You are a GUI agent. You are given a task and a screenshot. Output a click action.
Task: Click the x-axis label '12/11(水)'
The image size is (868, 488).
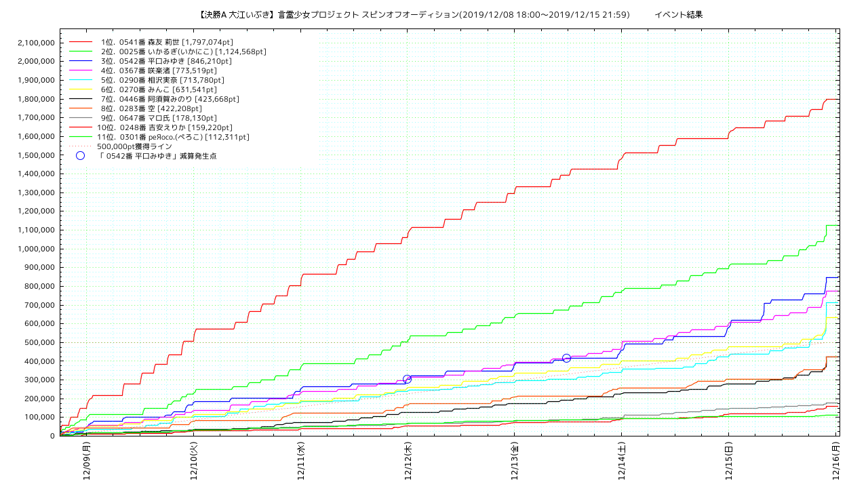(300, 462)
